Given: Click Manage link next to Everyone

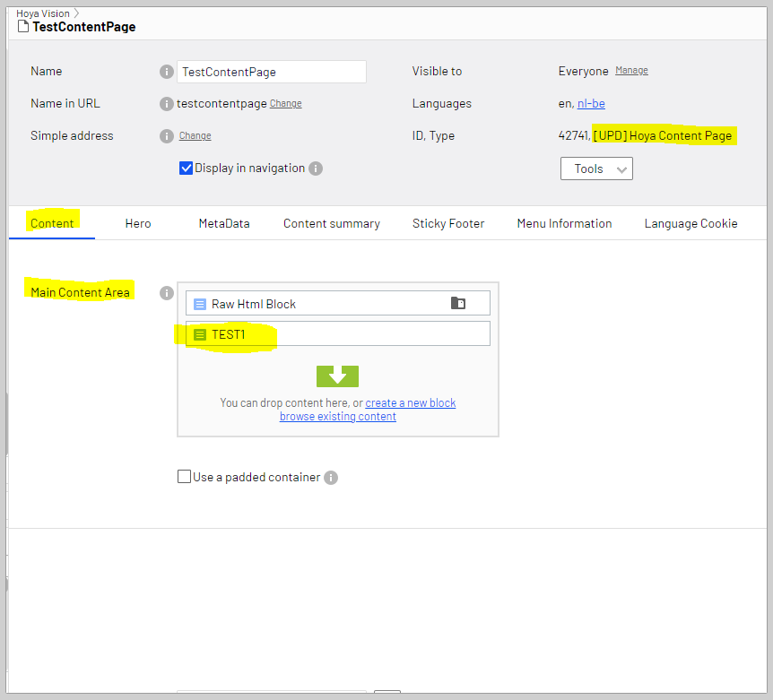Looking at the screenshot, I should (631, 71).
